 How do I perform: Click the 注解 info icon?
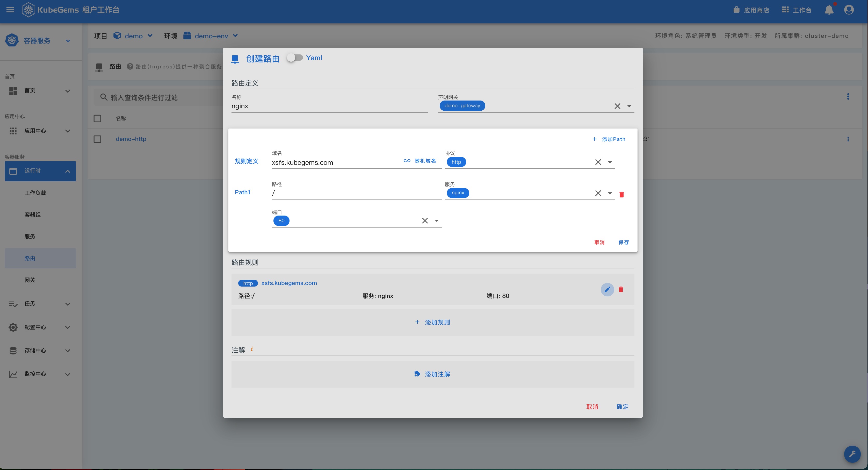252,349
